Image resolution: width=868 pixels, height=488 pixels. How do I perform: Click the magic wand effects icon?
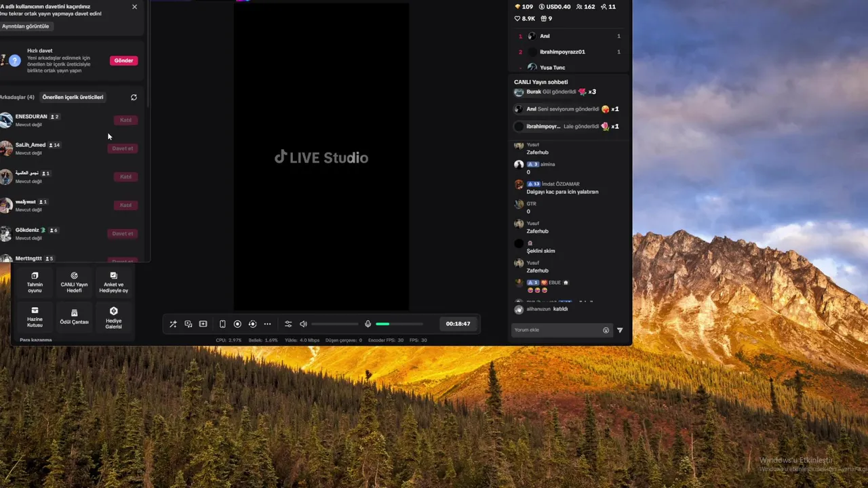coord(173,324)
